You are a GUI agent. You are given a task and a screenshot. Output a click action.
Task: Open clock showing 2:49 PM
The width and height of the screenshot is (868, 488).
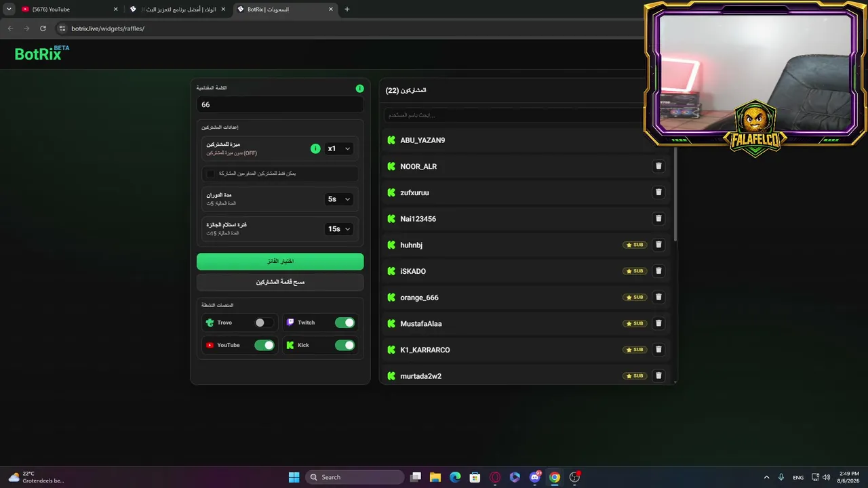[x=849, y=477]
